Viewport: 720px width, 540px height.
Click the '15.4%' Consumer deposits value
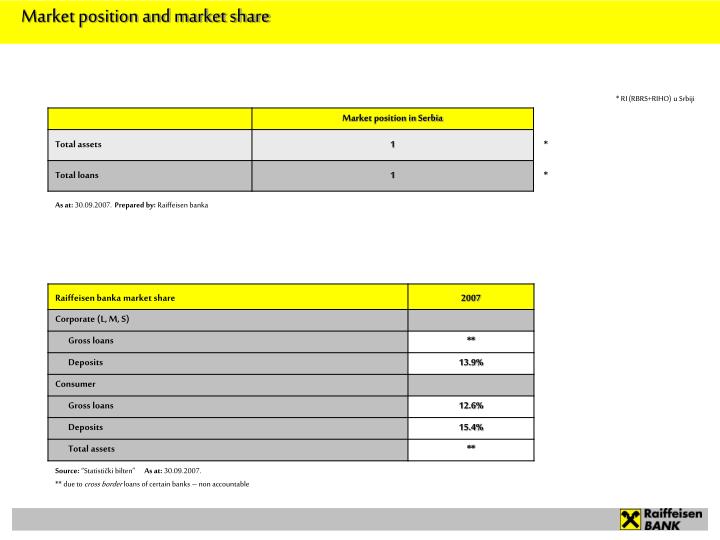tap(471, 427)
